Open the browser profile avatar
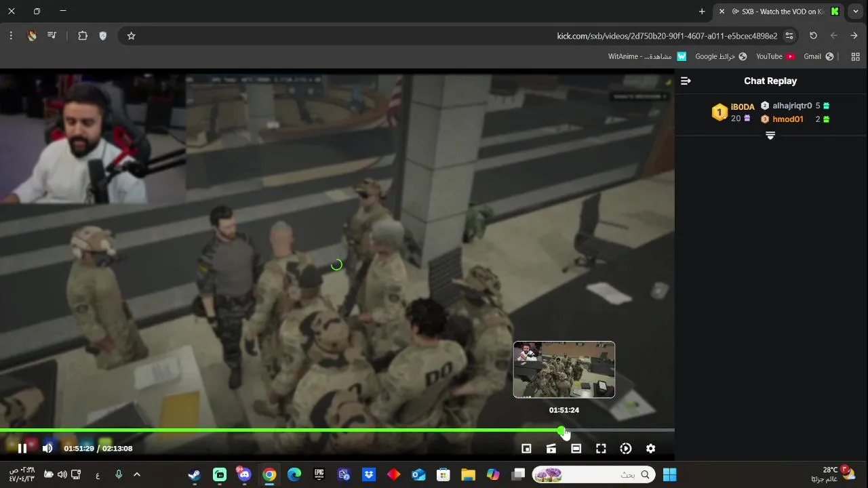 click(x=32, y=36)
